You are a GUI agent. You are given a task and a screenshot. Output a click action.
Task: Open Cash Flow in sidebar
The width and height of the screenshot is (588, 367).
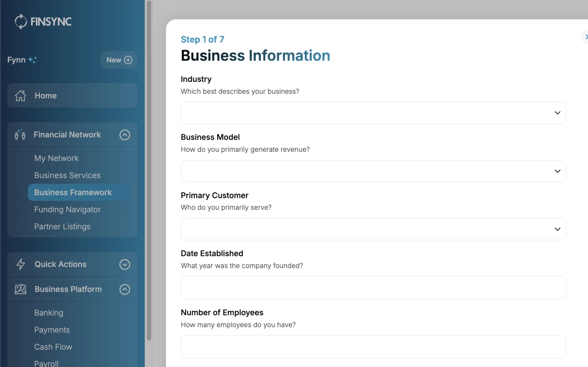pyautogui.click(x=53, y=347)
